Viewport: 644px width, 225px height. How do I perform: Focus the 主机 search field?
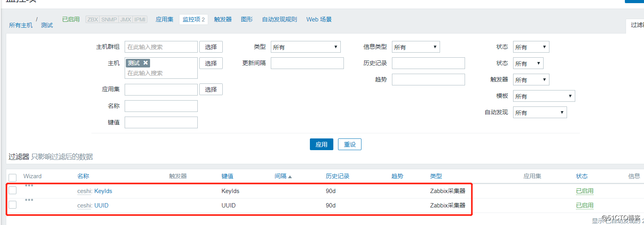point(161,73)
